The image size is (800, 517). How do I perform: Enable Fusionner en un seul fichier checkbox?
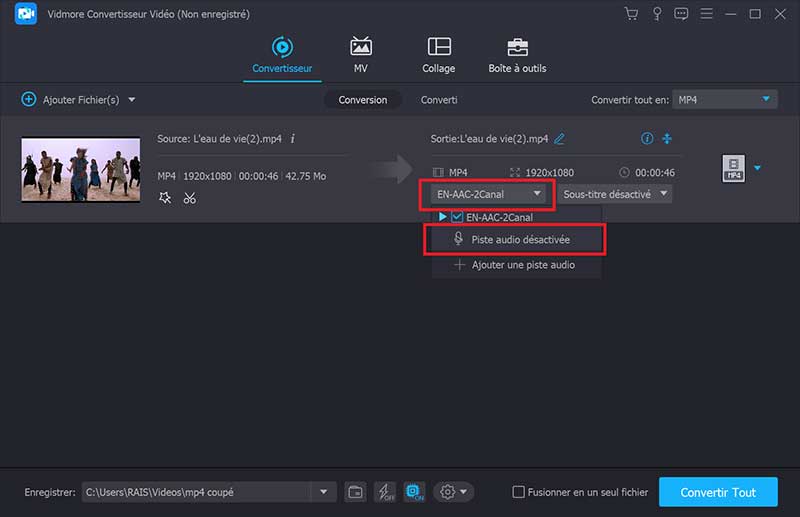[x=518, y=492]
